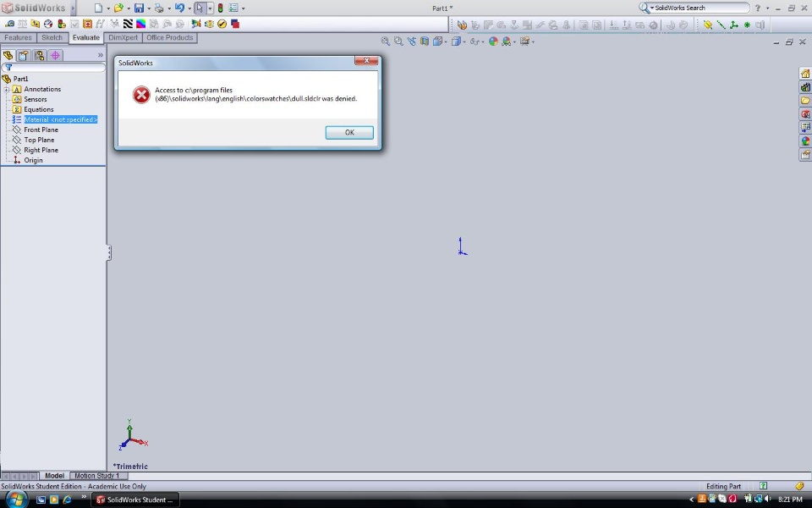
Task: Close the SolidWorks access denied dialog
Action: point(366,61)
